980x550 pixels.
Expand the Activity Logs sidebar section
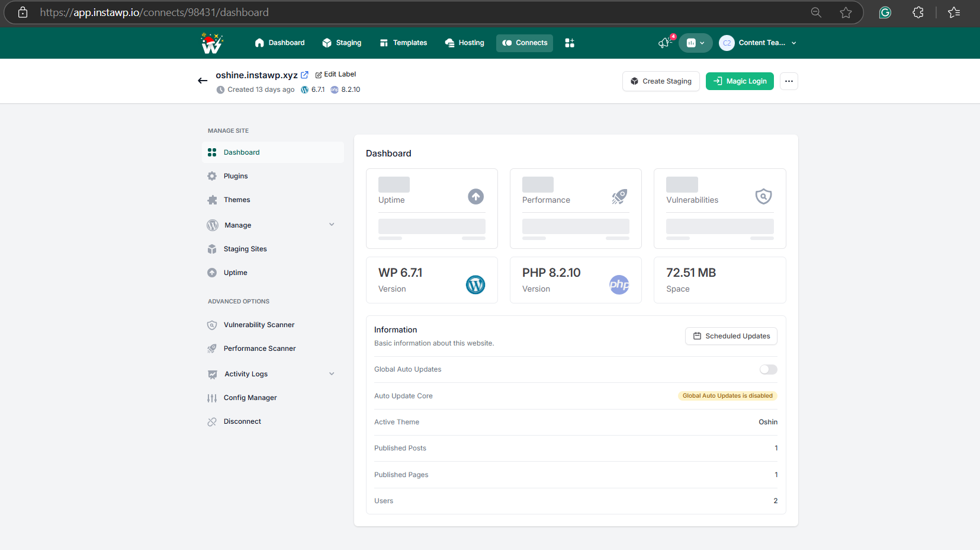pyautogui.click(x=272, y=374)
